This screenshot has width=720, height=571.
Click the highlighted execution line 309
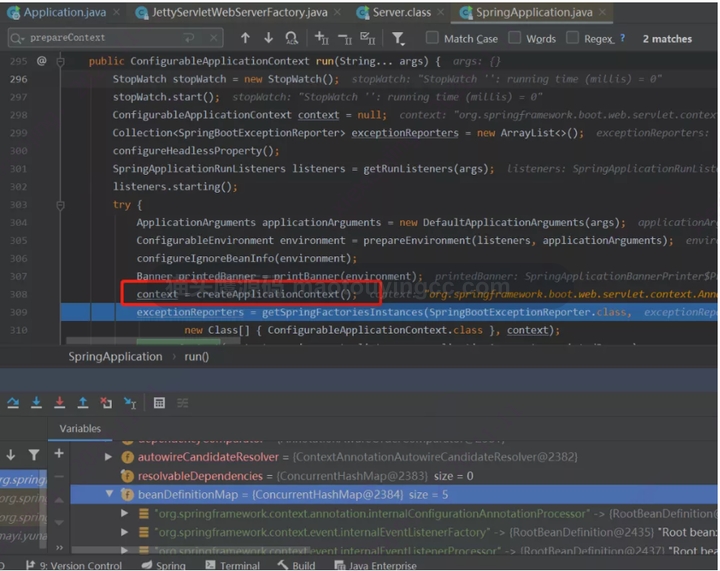pos(388,312)
